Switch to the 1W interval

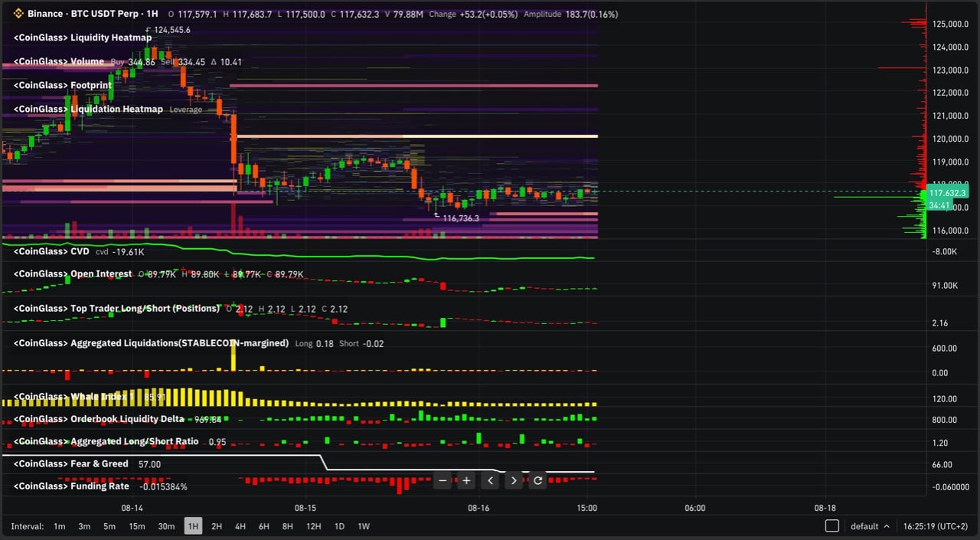[364, 526]
